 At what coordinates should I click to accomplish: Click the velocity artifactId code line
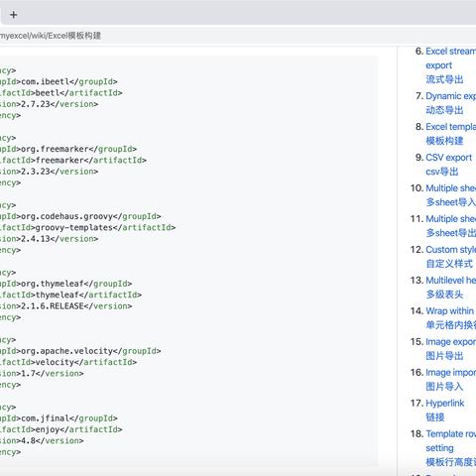coord(68,362)
